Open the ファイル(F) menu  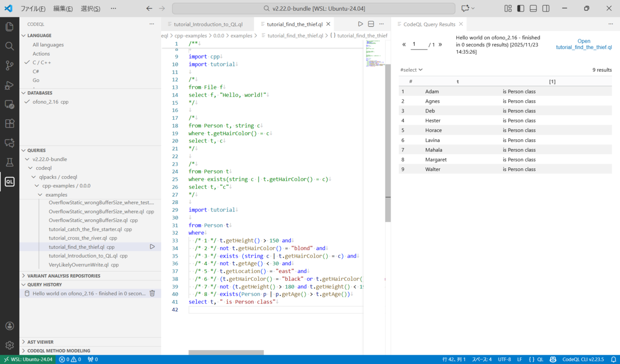click(33, 8)
